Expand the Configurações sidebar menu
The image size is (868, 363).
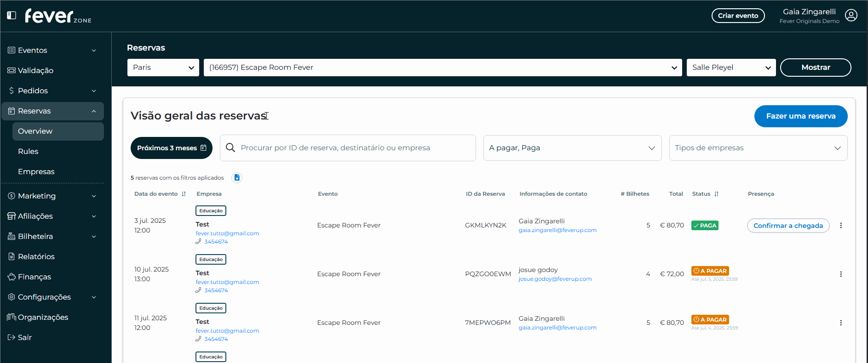coord(94,297)
